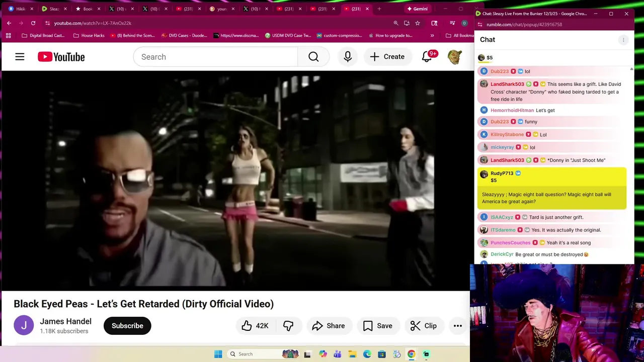
Task: Like the video with thumbs-up 42K
Action: 255,326
